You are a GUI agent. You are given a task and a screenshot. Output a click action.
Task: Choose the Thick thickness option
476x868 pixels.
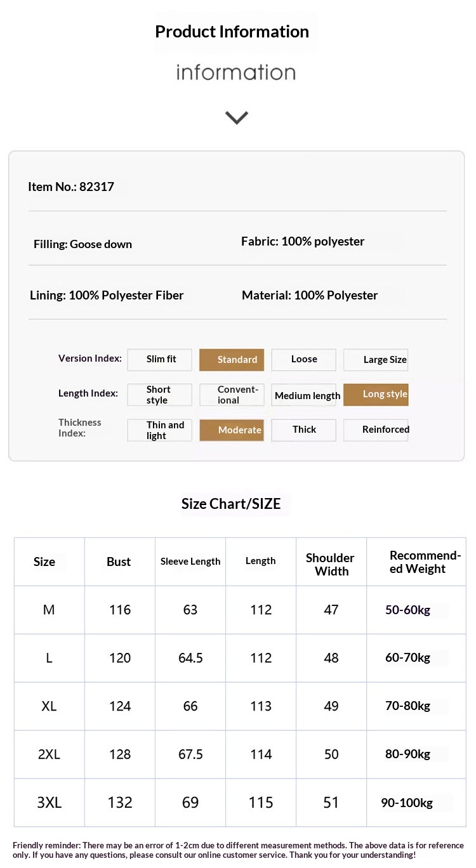(x=304, y=430)
